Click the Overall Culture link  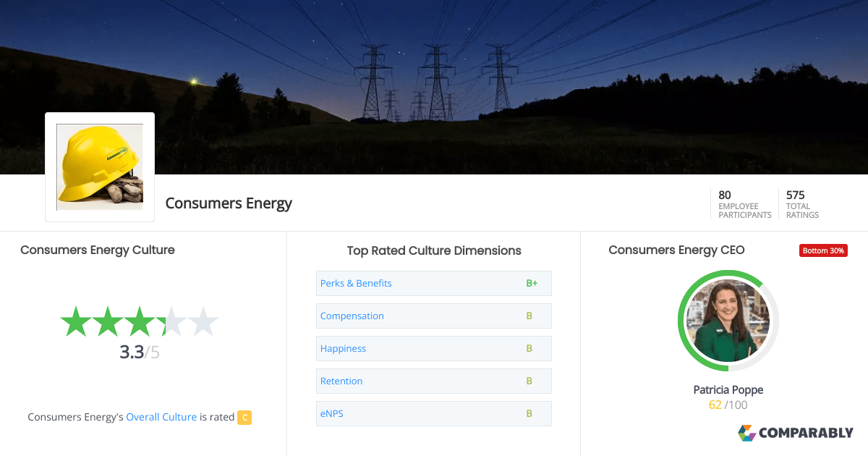161,417
